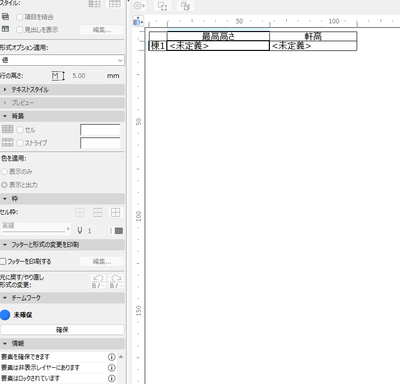Select the <未定義> cell under 軒高
400x384 pixels.
[x=313, y=46]
